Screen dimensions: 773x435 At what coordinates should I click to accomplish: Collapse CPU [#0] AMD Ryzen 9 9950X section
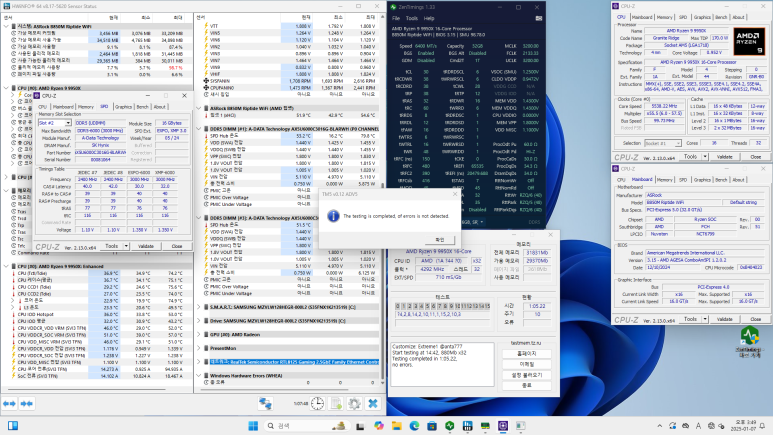[6, 88]
